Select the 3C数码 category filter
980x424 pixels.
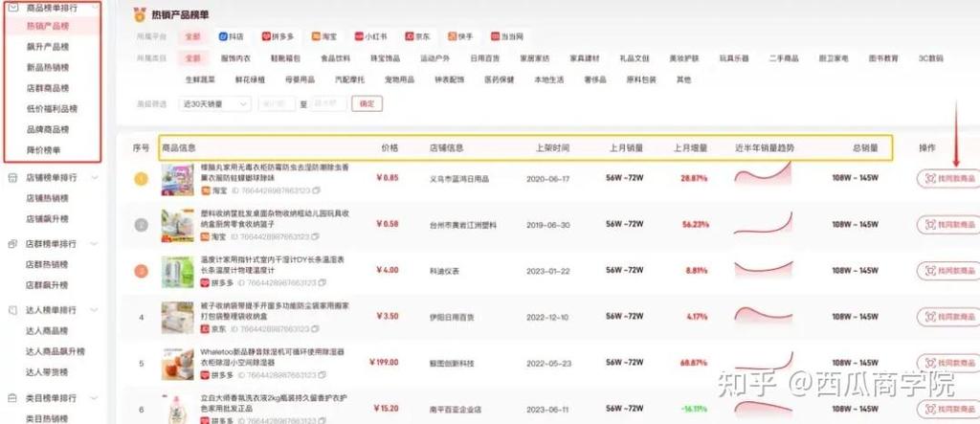pyautogui.click(x=930, y=58)
